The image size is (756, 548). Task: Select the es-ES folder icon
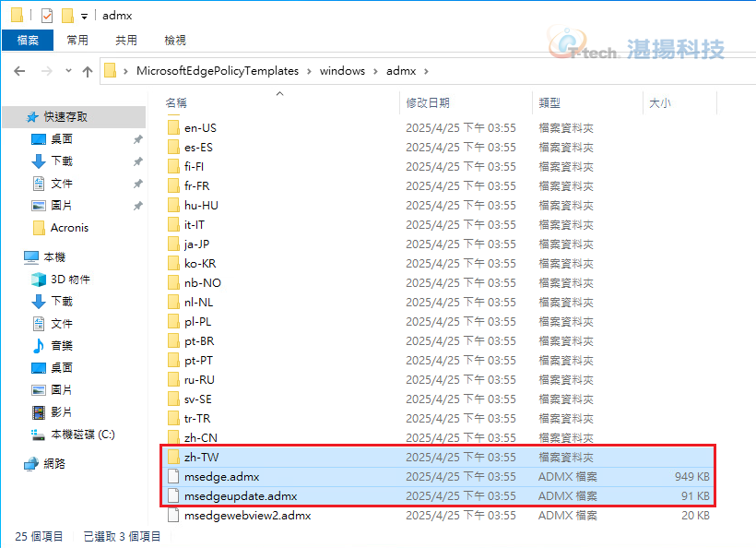pos(173,147)
